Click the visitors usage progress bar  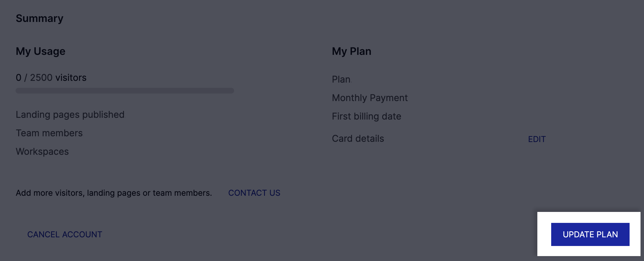pyautogui.click(x=125, y=91)
